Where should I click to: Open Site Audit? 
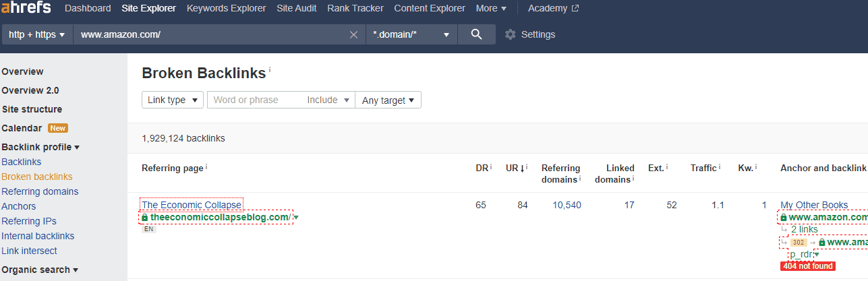(x=297, y=9)
